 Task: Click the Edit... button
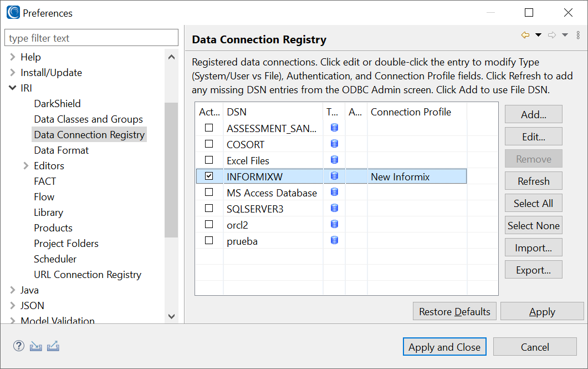[534, 137]
